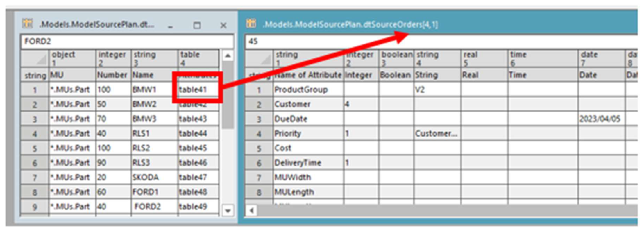
Task: Maximize the ModelSourcePlan table window
Action: point(197,26)
